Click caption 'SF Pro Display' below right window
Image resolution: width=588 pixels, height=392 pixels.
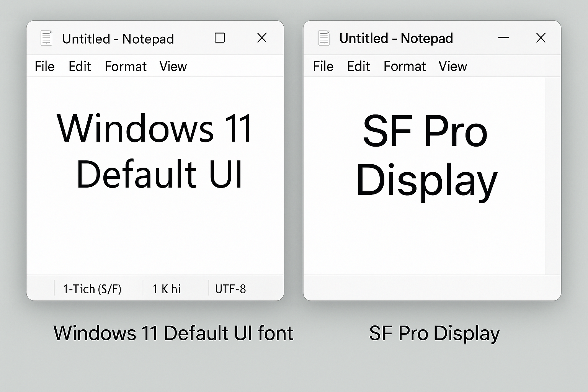coord(434,333)
